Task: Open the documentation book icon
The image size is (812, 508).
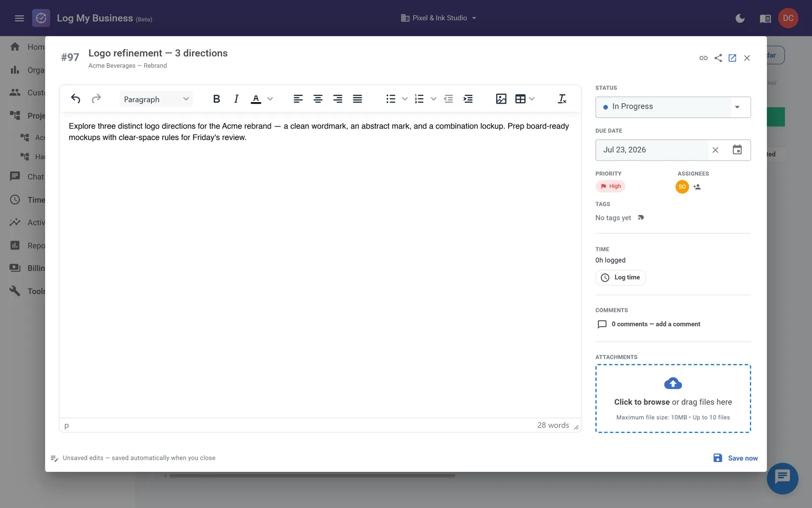Action: click(765, 18)
